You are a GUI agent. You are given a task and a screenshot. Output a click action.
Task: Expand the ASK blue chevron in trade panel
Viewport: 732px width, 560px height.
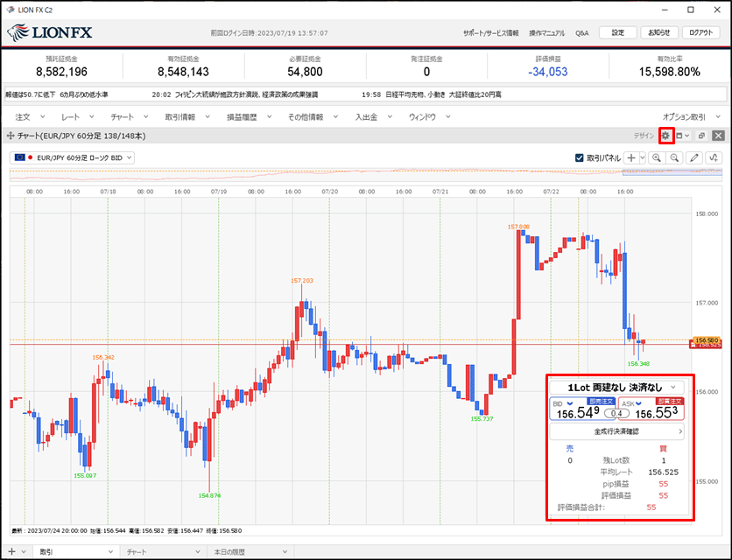pos(638,403)
